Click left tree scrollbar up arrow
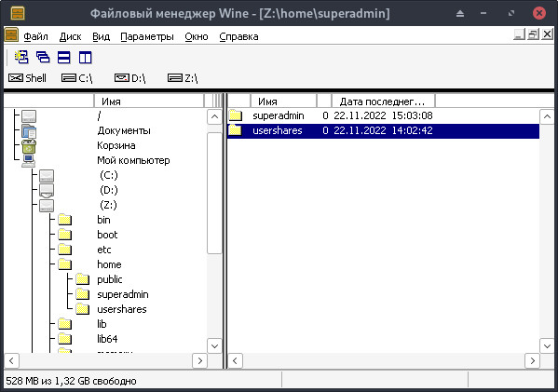558x392 pixels. tap(214, 116)
